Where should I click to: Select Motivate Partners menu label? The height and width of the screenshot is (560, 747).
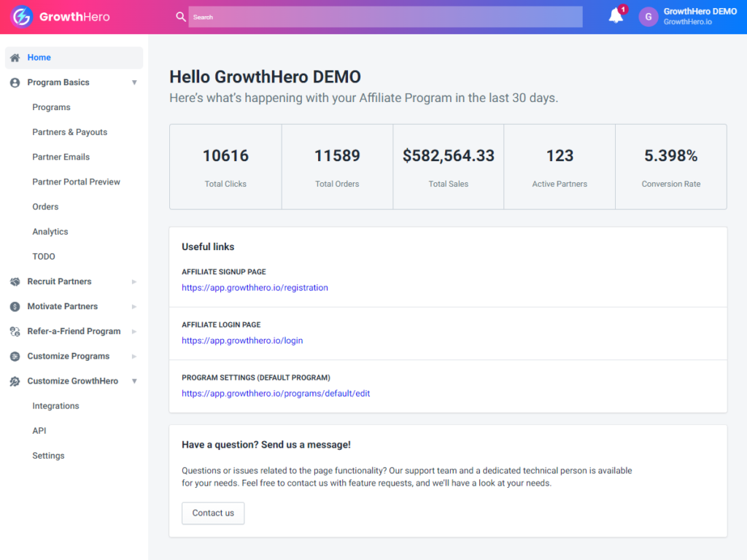point(63,306)
